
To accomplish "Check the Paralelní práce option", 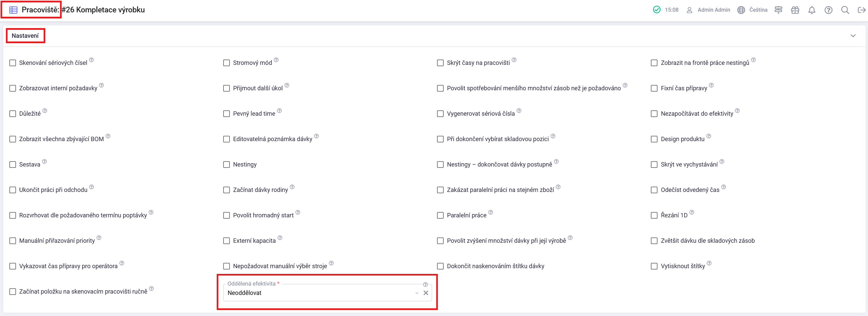I will coord(440,215).
